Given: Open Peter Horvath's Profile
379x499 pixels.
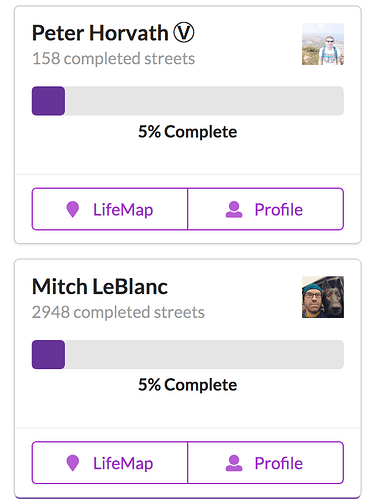Looking at the screenshot, I should [266, 209].
